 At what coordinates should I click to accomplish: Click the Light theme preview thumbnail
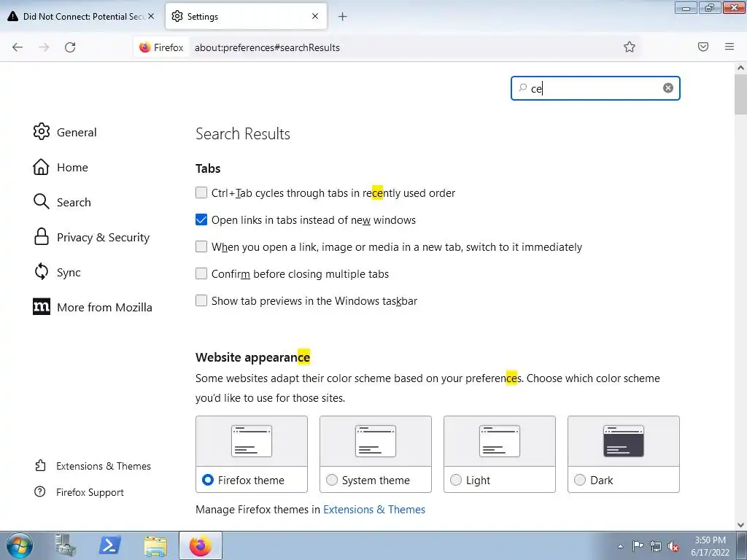point(500,441)
